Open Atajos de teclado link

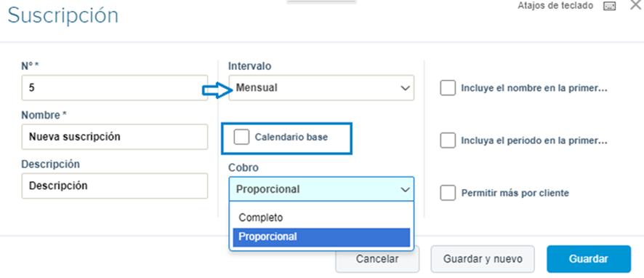click(555, 6)
